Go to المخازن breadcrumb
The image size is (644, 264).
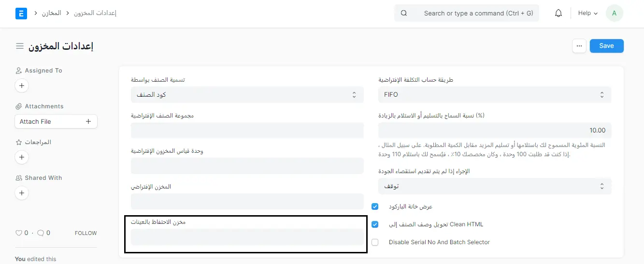(51, 13)
